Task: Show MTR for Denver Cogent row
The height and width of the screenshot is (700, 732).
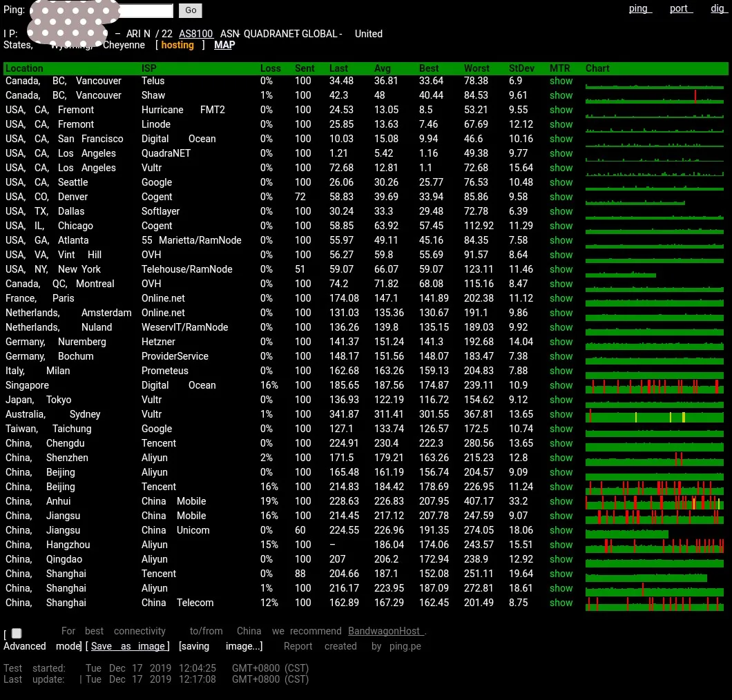Action: pyautogui.click(x=561, y=197)
